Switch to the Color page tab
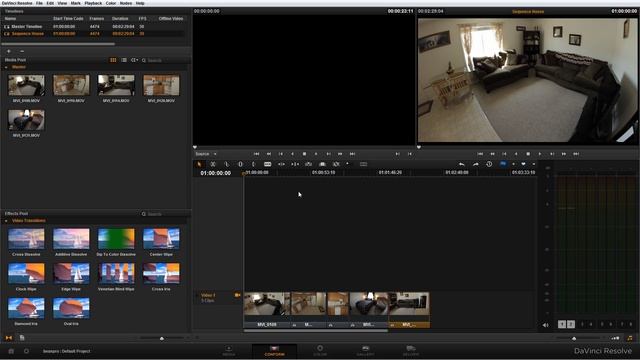 [320, 350]
